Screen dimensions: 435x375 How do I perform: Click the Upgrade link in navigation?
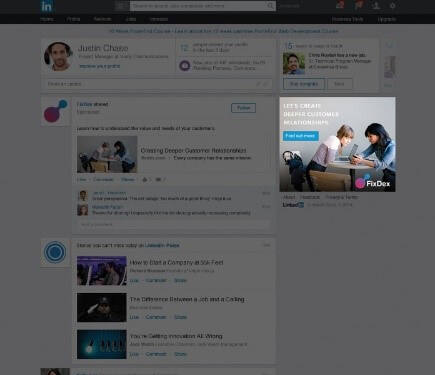click(x=387, y=19)
